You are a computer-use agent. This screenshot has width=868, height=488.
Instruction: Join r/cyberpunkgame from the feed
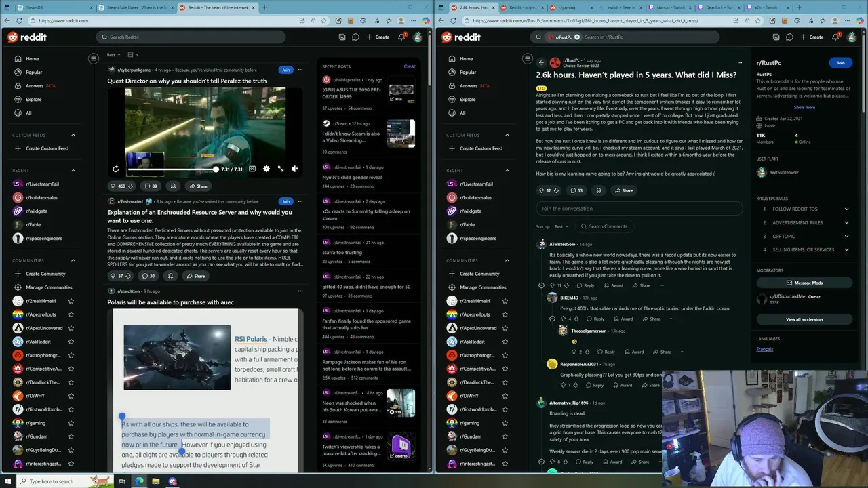click(x=285, y=70)
